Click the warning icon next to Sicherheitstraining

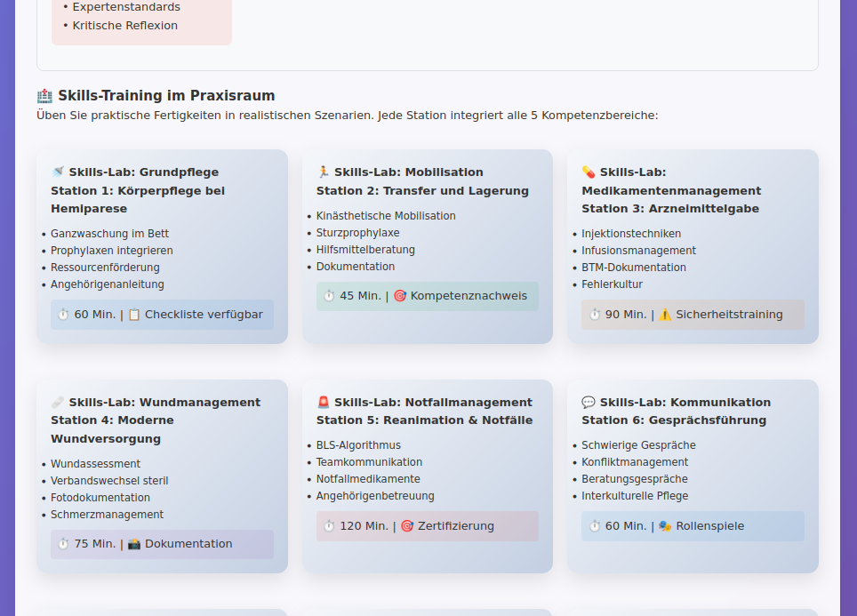coord(665,315)
